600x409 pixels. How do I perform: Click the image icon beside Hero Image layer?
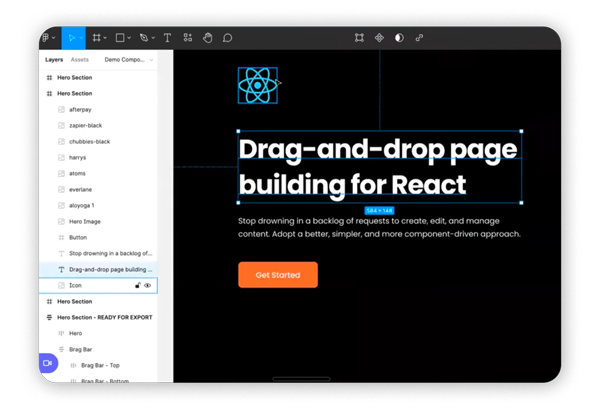(x=61, y=222)
